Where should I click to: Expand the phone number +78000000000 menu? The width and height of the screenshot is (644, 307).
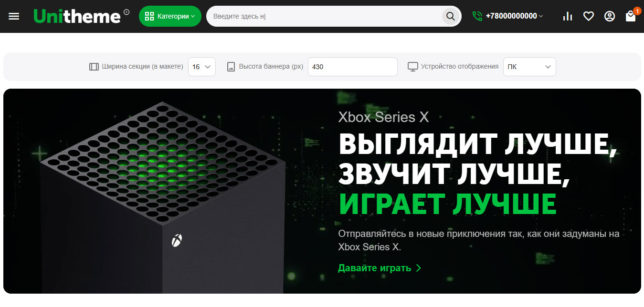tap(514, 16)
